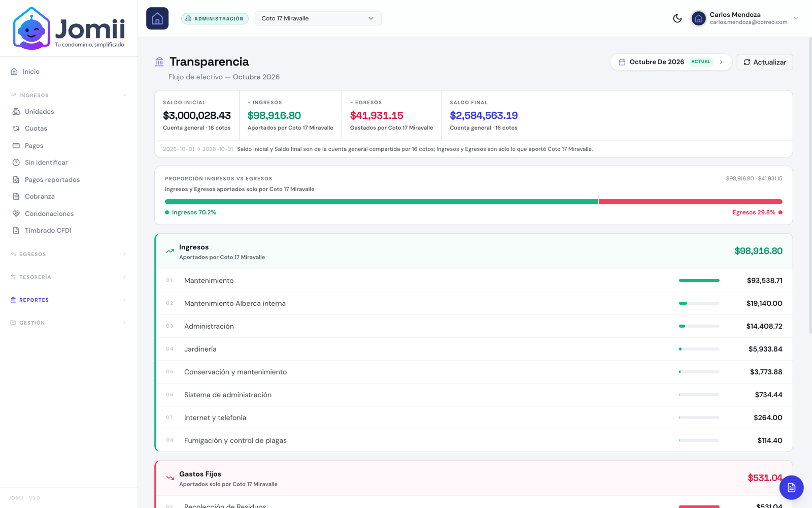Click the Transparencia bank icon
Viewport: 812px width, 508px height.
tap(159, 61)
